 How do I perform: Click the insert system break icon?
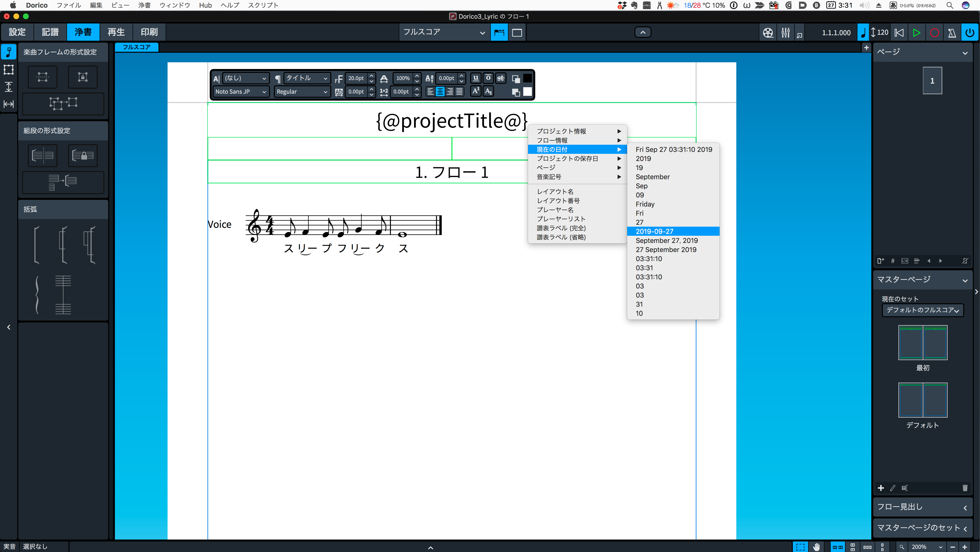point(43,155)
